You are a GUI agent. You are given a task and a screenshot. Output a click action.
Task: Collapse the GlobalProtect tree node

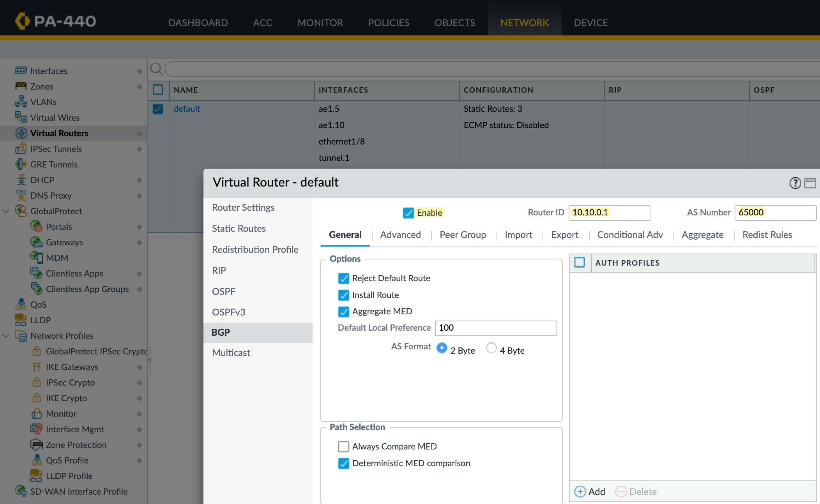click(x=6, y=211)
